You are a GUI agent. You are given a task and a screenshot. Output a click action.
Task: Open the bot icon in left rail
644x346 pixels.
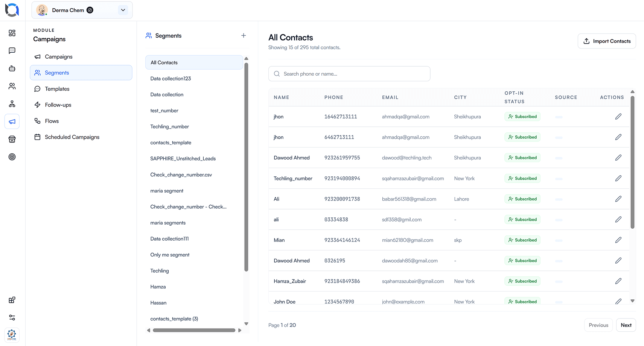(12, 68)
